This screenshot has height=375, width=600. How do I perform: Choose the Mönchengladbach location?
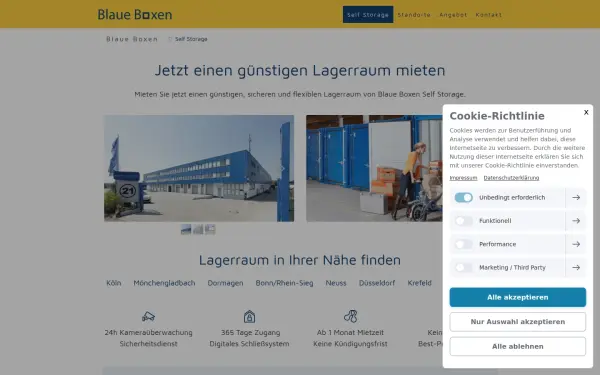coord(164,283)
